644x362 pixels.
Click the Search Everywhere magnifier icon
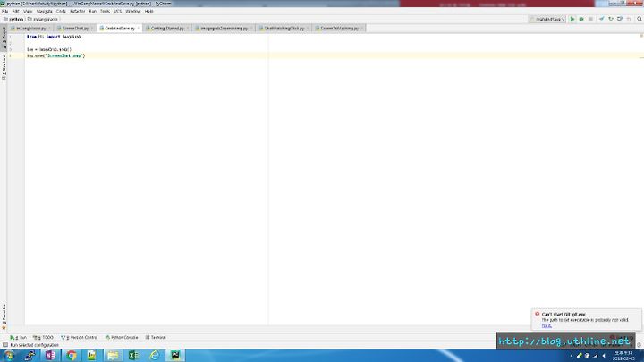click(x=640, y=20)
